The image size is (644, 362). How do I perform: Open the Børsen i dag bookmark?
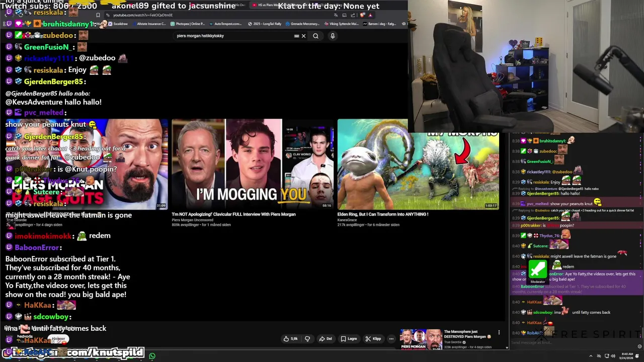pos(380,24)
